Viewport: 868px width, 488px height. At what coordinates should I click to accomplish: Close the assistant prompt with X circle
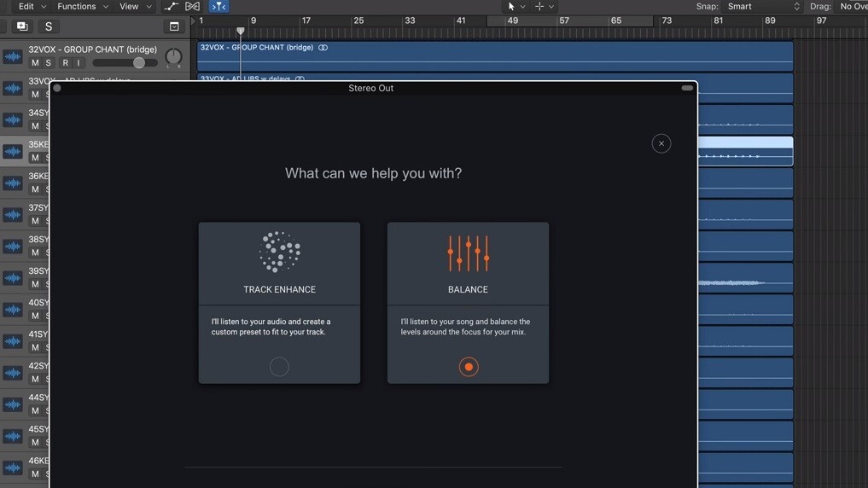[x=661, y=143]
